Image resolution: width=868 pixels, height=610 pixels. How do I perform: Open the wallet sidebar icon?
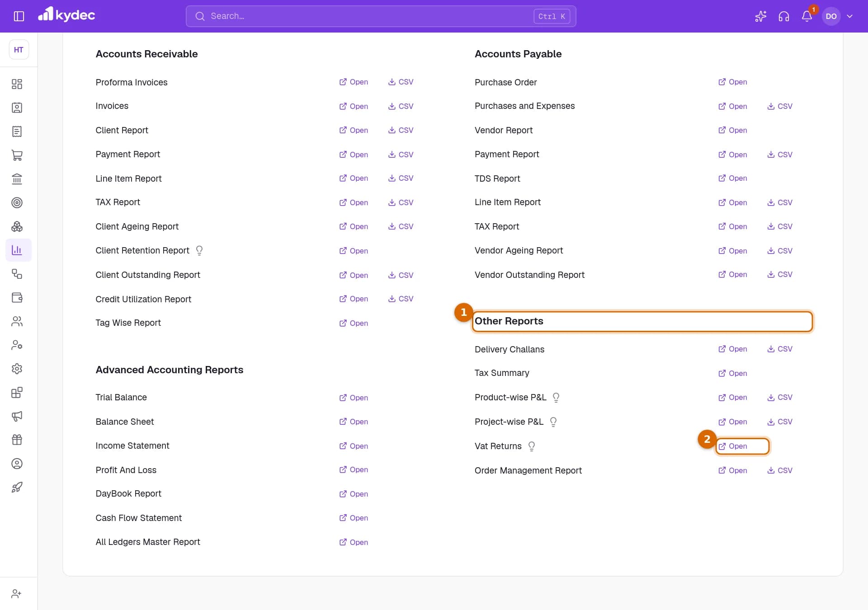pyautogui.click(x=17, y=297)
